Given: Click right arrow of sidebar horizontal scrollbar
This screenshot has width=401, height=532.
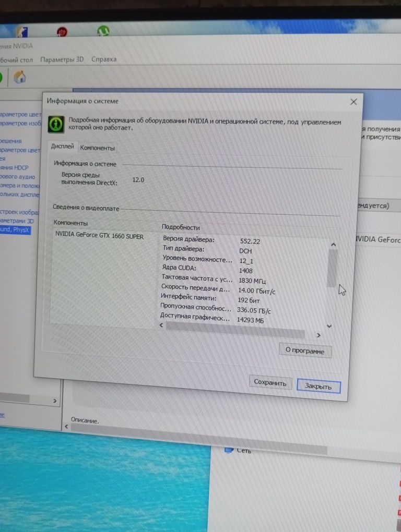Looking at the screenshot, I should pos(55,401).
